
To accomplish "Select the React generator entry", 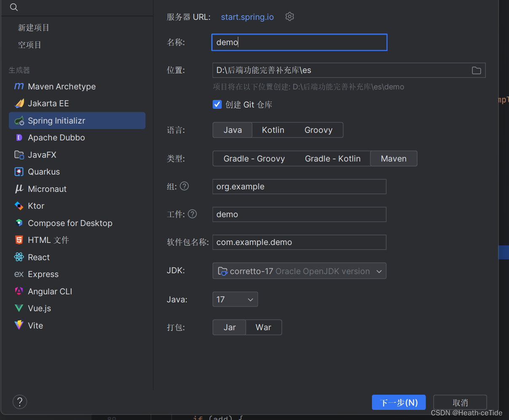I will [x=77, y=257].
